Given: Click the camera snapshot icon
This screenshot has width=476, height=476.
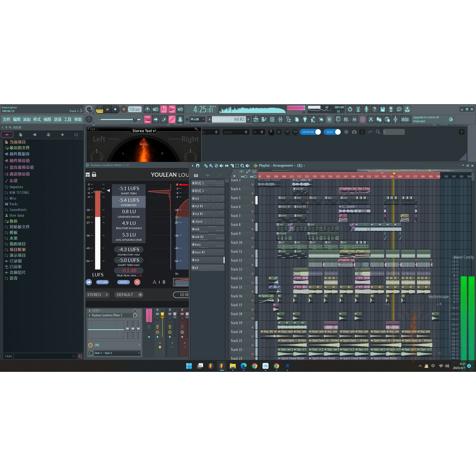Looking at the screenshot, I should (x=354, y=132).
